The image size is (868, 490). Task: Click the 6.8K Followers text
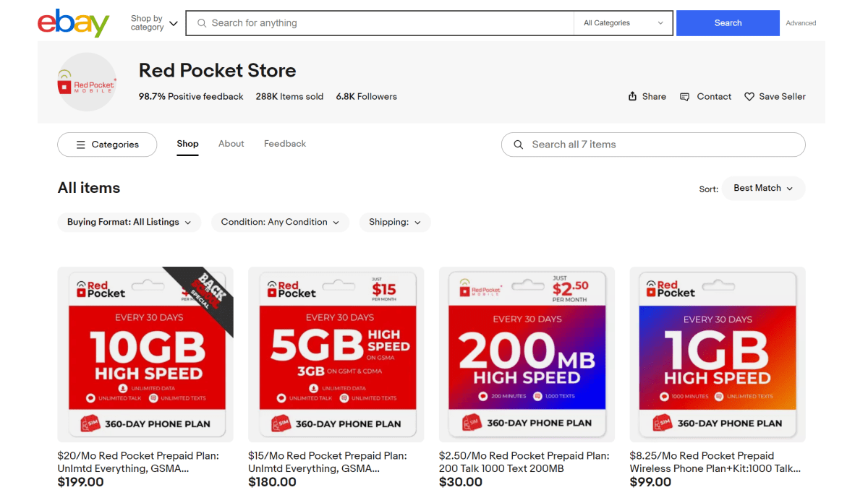point(367,96)
